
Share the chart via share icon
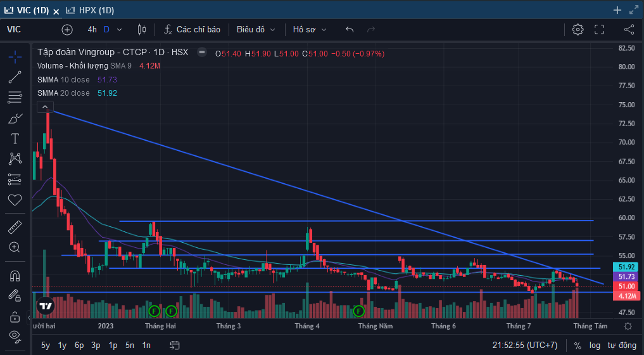pos(629,30)
